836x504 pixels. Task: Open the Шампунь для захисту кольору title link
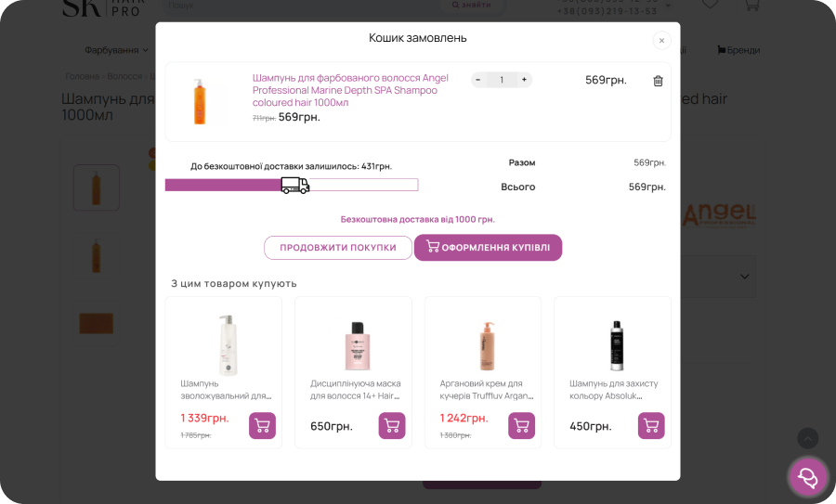pyautogui.click(x=614, y=390)
